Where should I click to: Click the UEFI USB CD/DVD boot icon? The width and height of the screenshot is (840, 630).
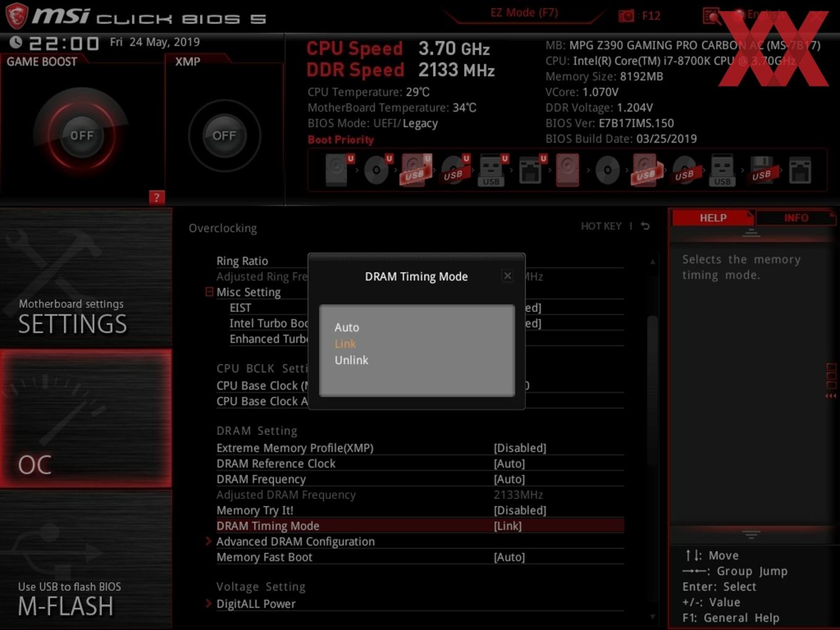[455, 170]
